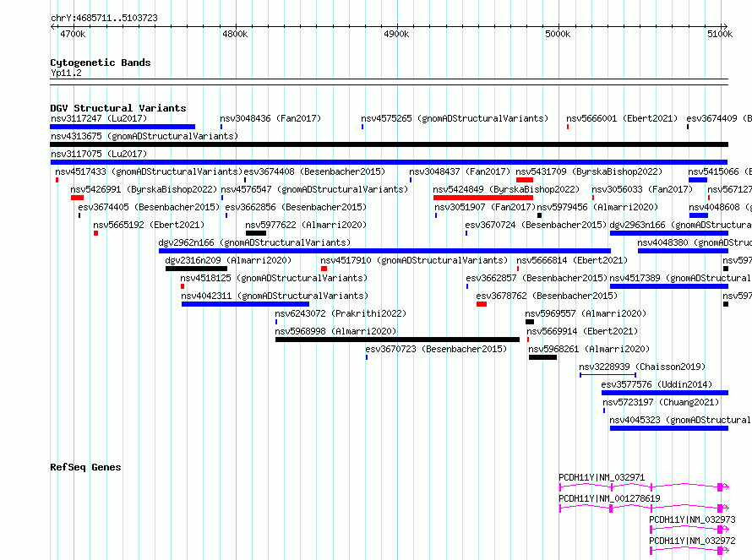Click nsv5669914 (Ebert2021) label
The width and height of the screenshot is (752, 560).
[582, 331]
